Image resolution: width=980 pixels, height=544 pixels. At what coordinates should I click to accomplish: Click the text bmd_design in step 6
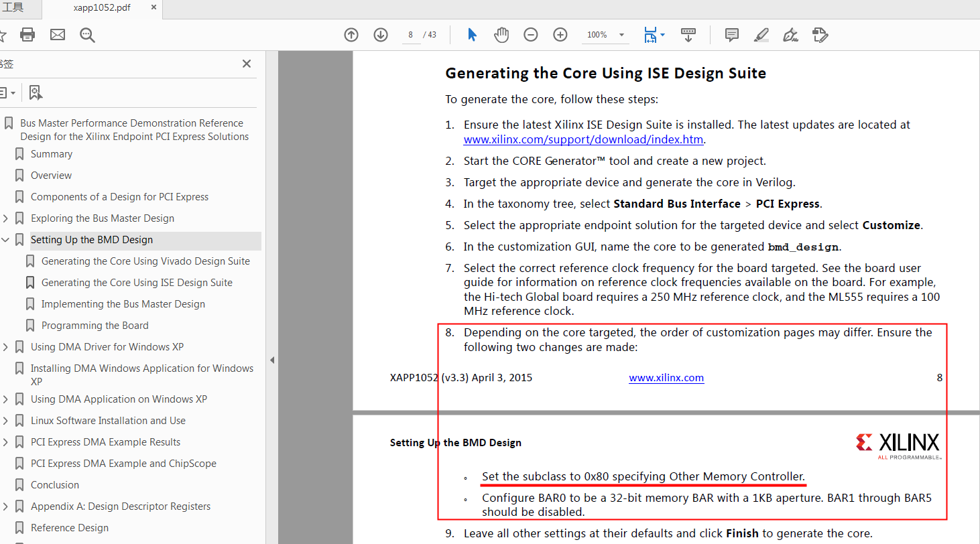(803, 247)
